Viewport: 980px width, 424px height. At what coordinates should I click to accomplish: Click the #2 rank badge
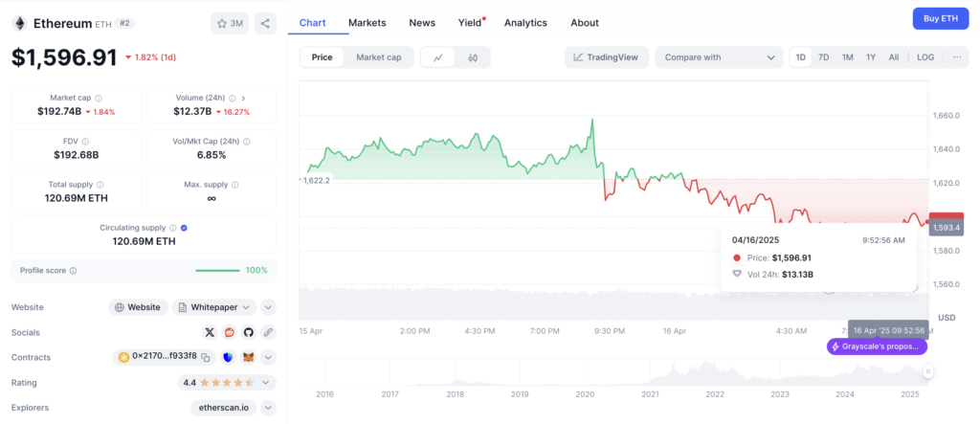[124, 24]
